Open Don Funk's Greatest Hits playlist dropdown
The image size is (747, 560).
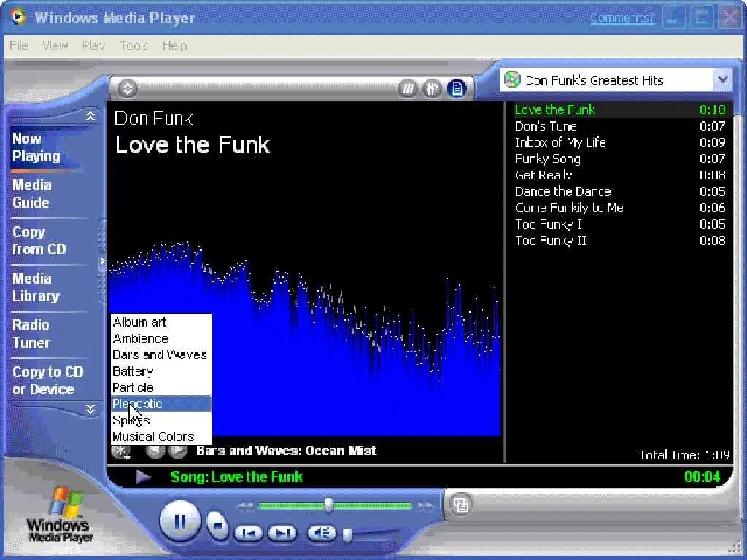723,79
